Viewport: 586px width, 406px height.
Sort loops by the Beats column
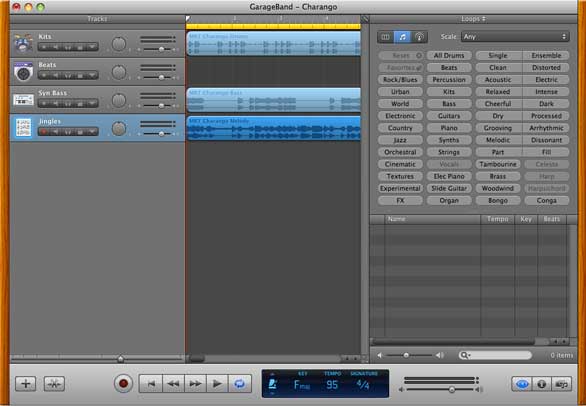click(552, 219)
